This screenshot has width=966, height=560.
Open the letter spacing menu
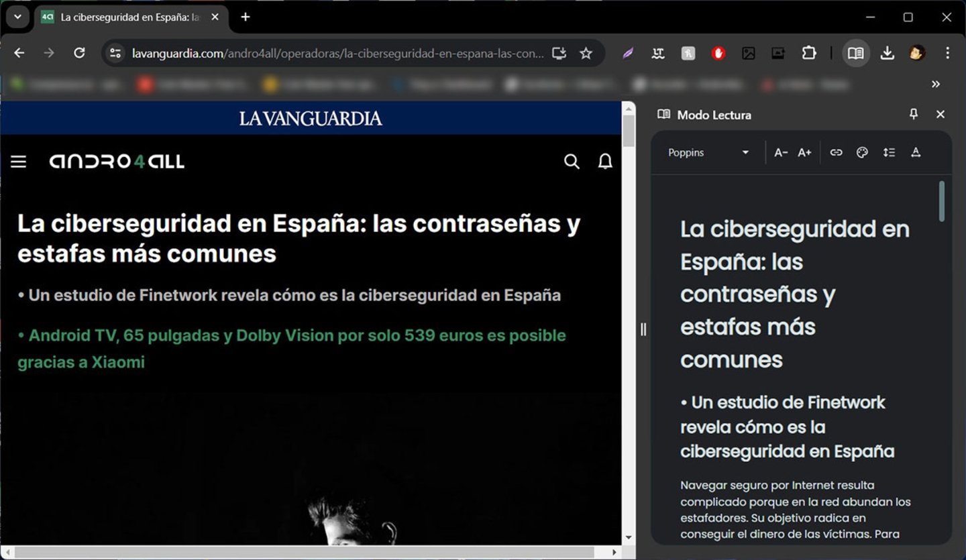click(916, 153)
